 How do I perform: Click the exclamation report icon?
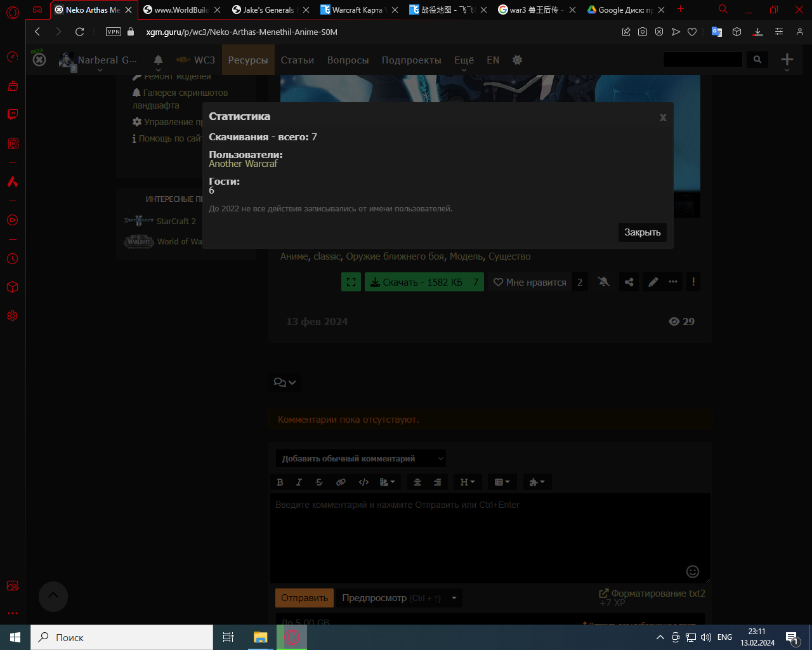[x=693, y=282]
